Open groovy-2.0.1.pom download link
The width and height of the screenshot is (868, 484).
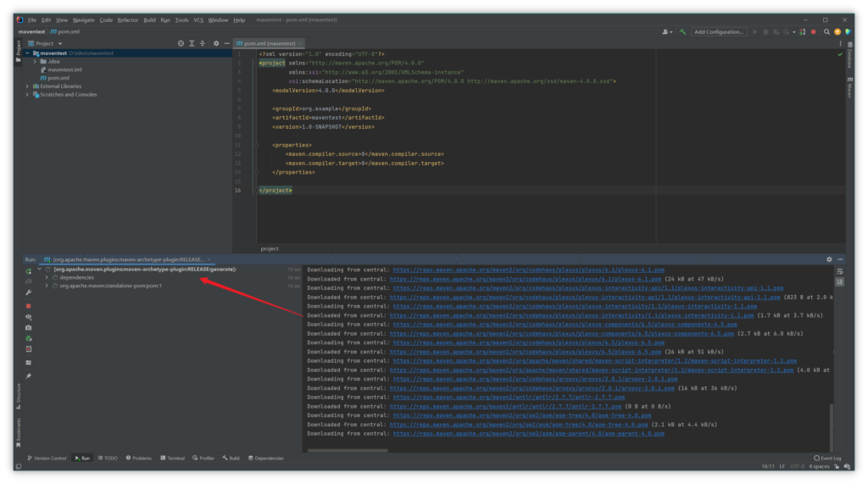tap(535, 380)
